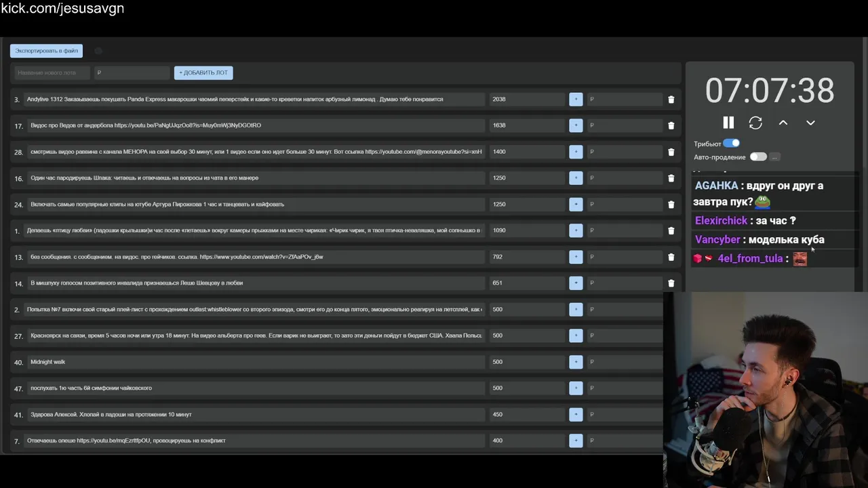The height and width of the screenshot is (488, 868).
Task: Add to lot 2 outlast with plus button
Action: pos(576,309)
